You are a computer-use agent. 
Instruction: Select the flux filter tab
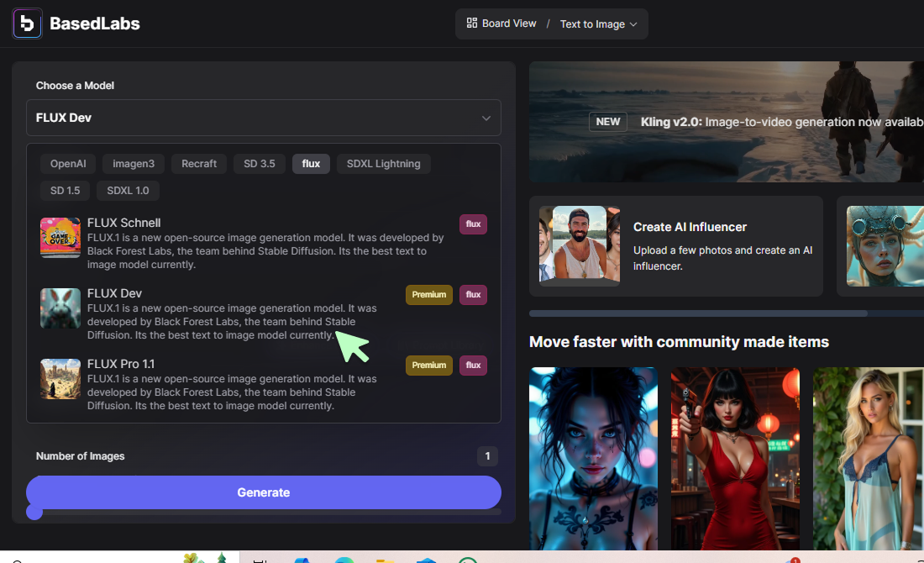311,164
